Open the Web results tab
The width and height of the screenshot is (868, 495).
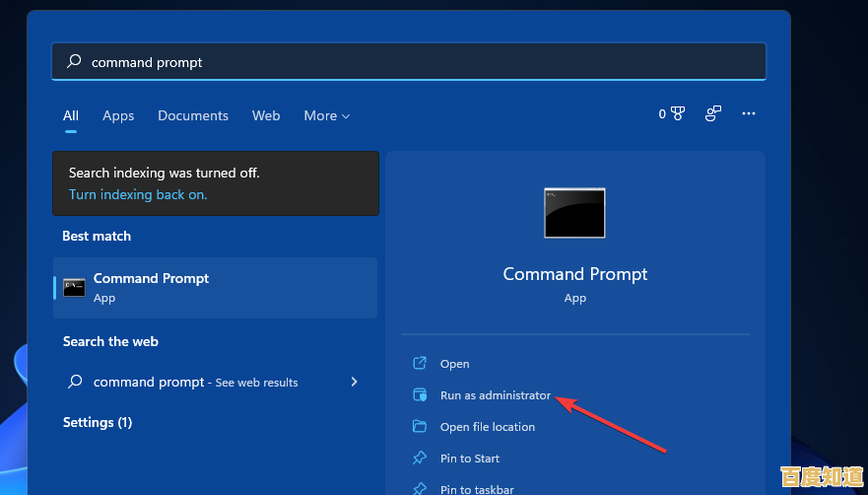pos(266,116)
